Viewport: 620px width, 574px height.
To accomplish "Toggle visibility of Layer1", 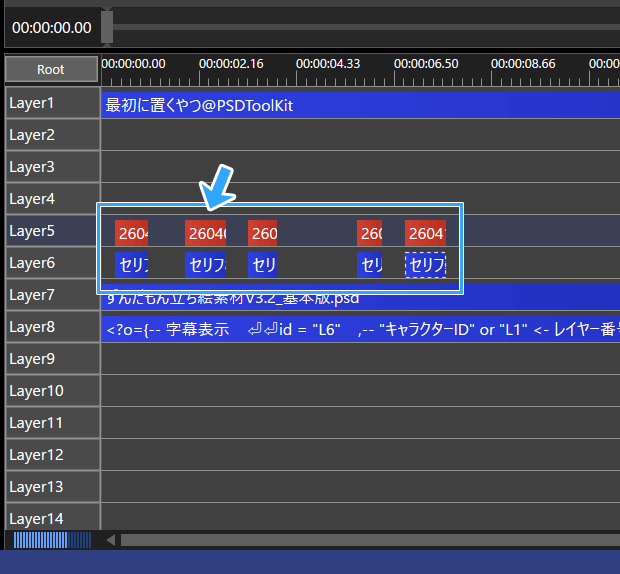I will click(x=51, y=103).
